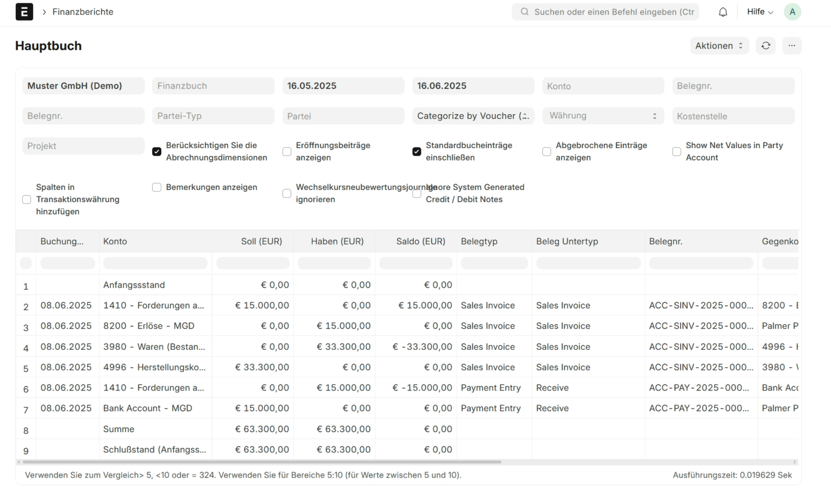Click the Konto column filter box
831x504 pixels.
tap(155, 263)
